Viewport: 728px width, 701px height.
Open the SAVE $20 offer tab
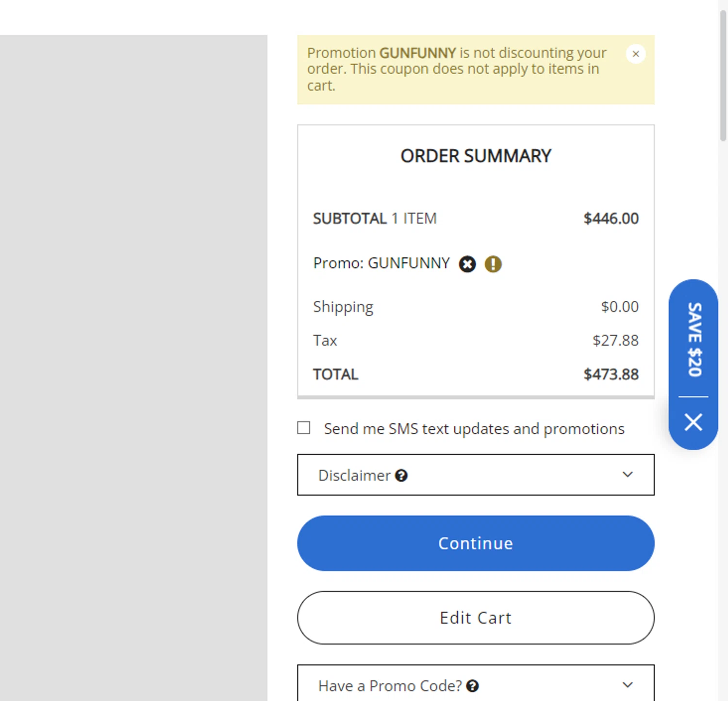click(694, 339)
